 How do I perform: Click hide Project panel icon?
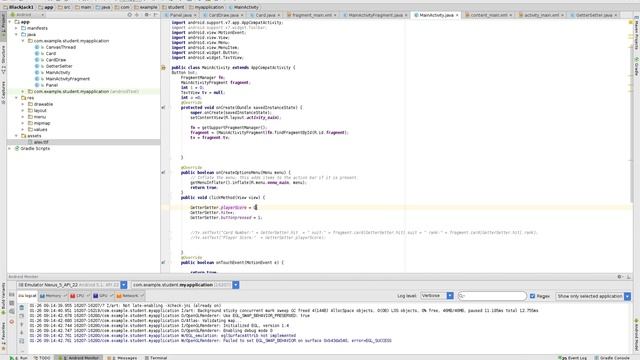156,15
